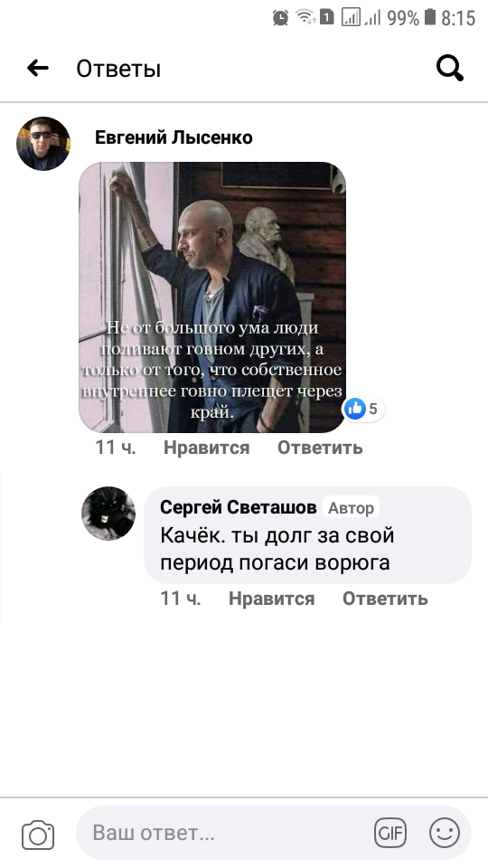Open Сергей Светашов's avatar
Image resolution: width=488 pixels, height=868 pixels.
[108, 514]
